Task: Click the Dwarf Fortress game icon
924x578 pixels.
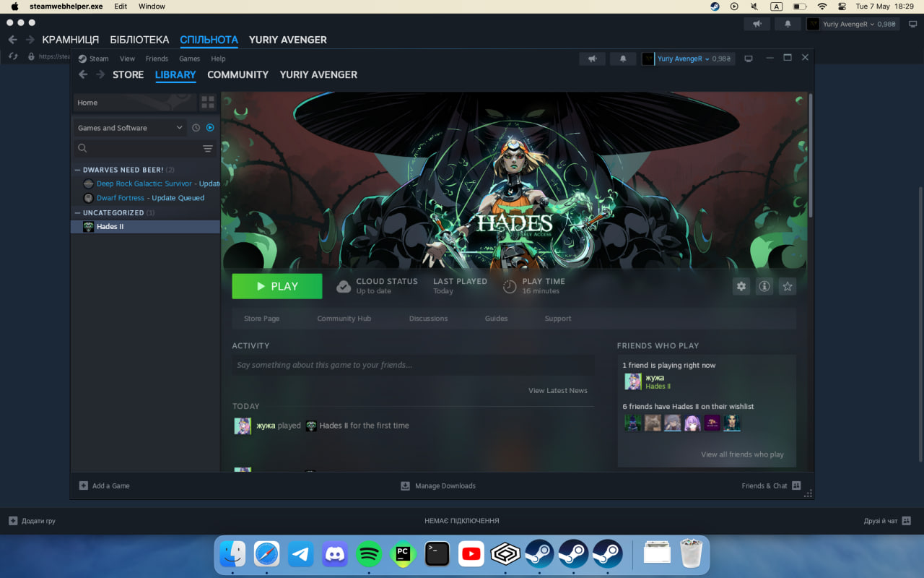Action: [x=88, y=198]
